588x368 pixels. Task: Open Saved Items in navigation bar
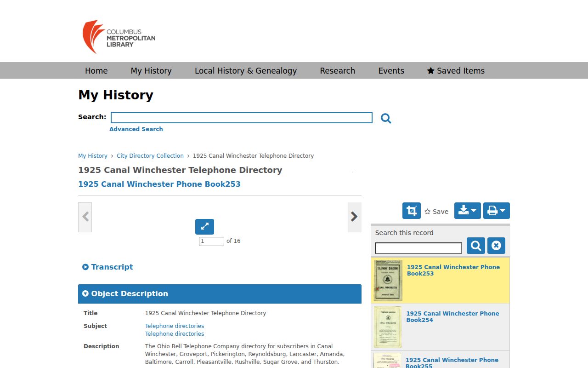[x=456, y=70]
